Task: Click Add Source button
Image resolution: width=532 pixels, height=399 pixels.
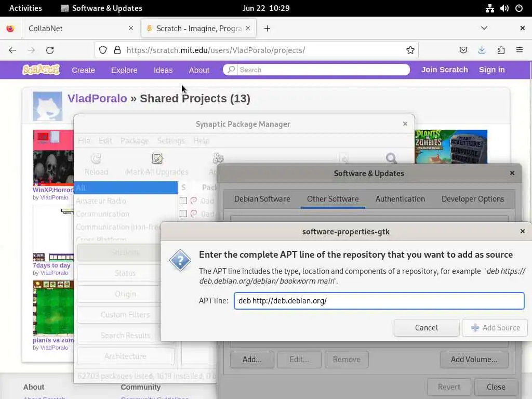Action: click(x=495, y=328)
